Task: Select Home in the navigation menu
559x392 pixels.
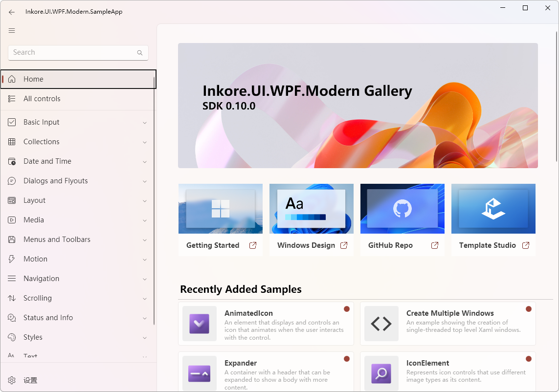Action: [x=78, y=79]
